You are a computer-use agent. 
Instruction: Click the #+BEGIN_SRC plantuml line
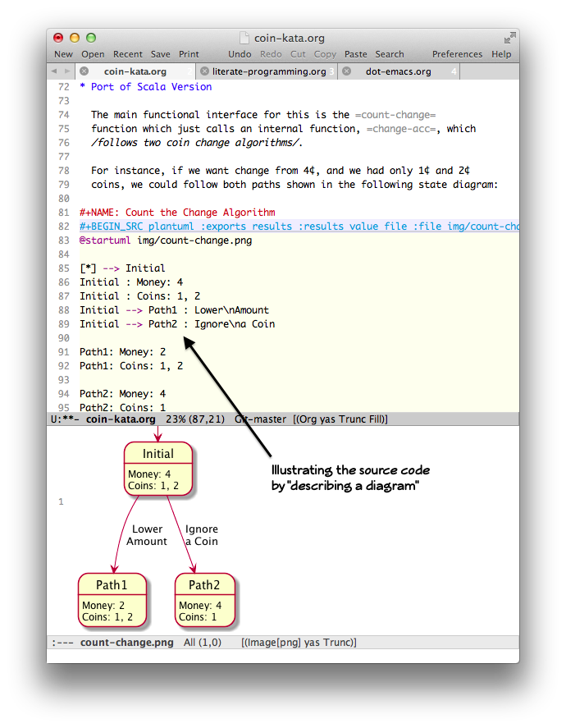[x=299, y=226]
